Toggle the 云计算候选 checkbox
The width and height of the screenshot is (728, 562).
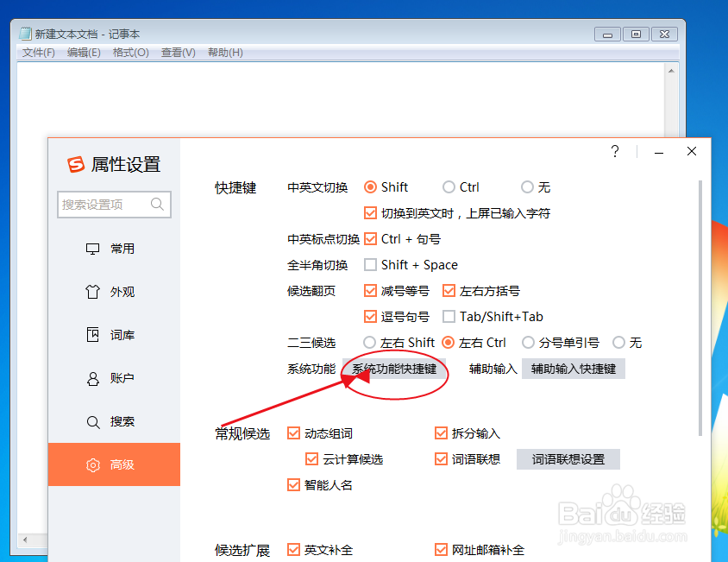(x=311, y=458)
